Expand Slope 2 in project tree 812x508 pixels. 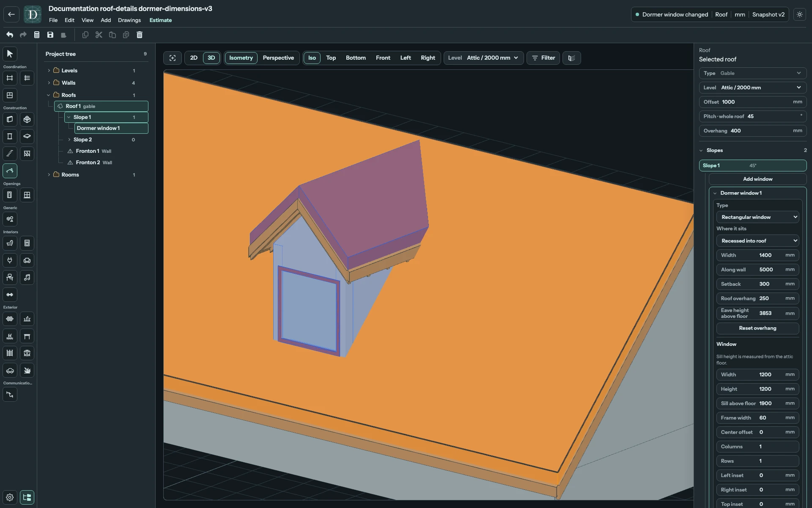pyautogui.click(x=69, y=140)
